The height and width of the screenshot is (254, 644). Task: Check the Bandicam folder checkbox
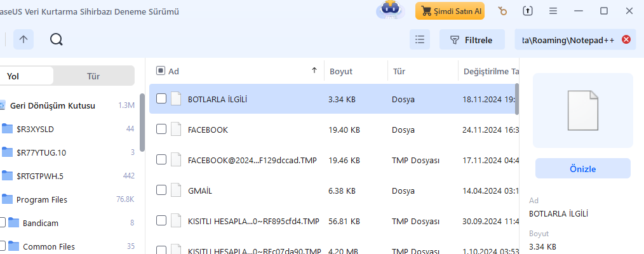coord(2,223)
